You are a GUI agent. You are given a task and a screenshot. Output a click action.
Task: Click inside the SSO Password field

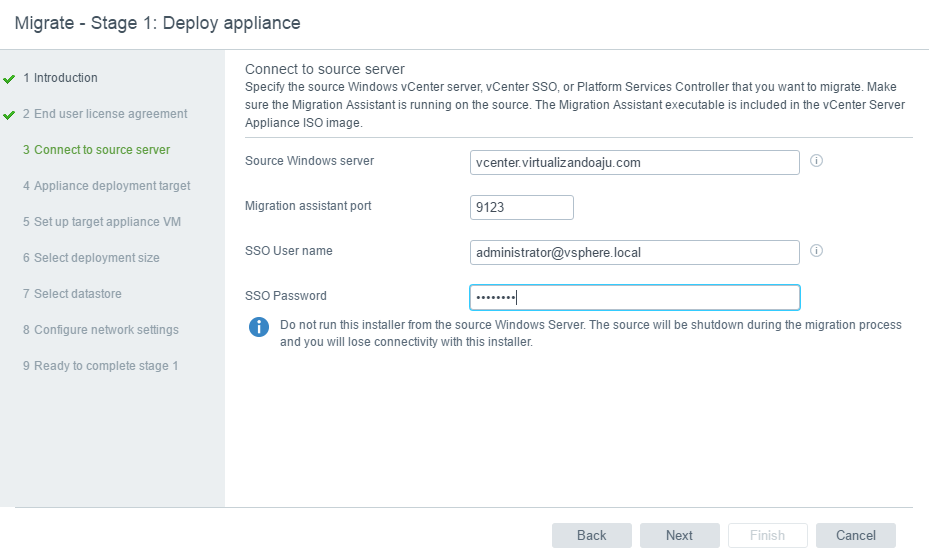pos(634,297)
